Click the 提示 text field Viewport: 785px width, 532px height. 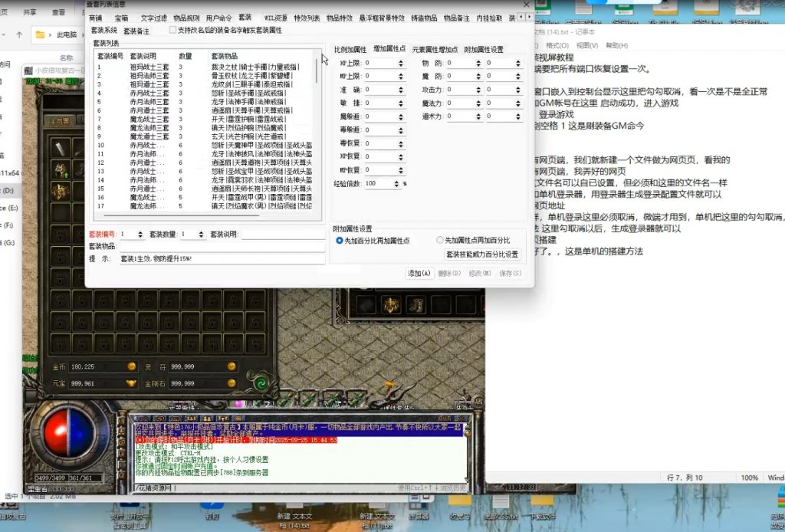click(222, 259)
